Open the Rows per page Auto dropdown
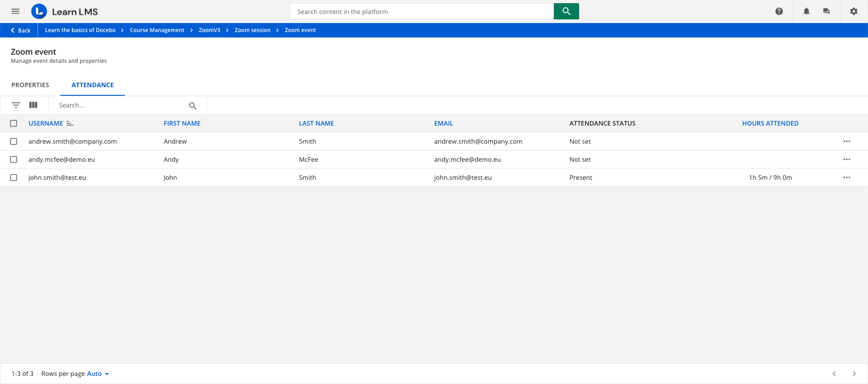The width and height of the screenshot is (868, 384). (98, 374)
